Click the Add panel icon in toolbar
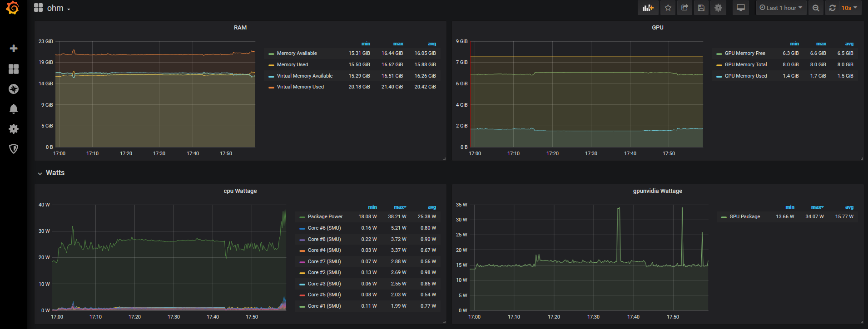The image size is (868, 329). [648, 8]
